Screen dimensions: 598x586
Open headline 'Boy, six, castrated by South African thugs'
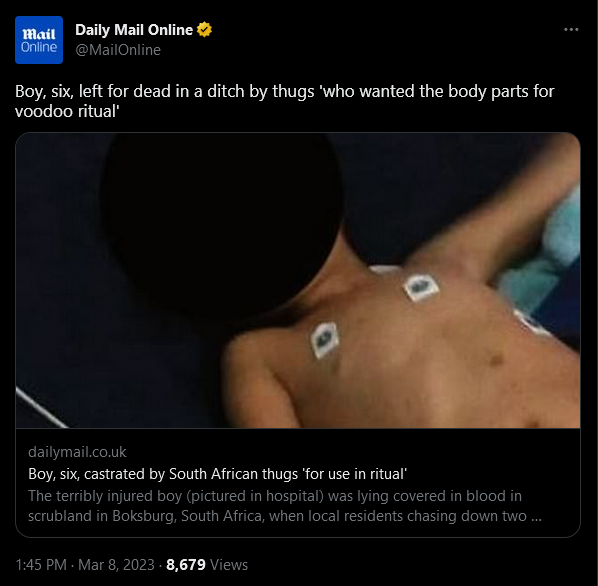click(217, 474)
